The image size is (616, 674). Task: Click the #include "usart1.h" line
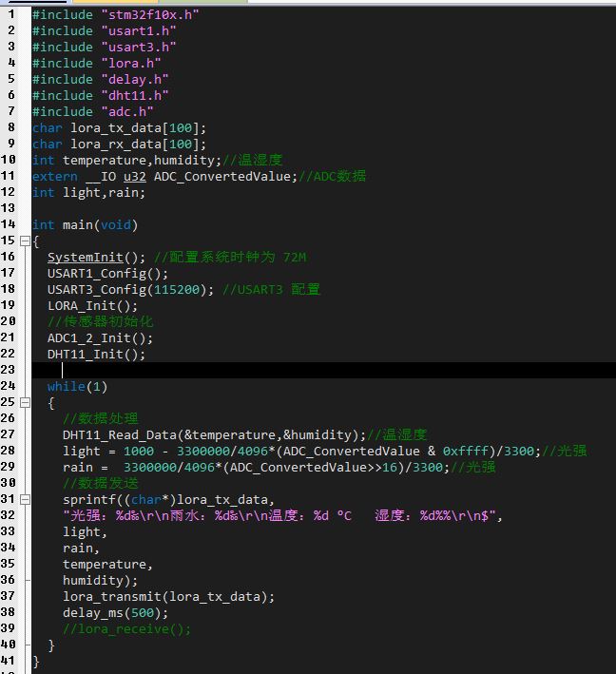tap(104, 31)
